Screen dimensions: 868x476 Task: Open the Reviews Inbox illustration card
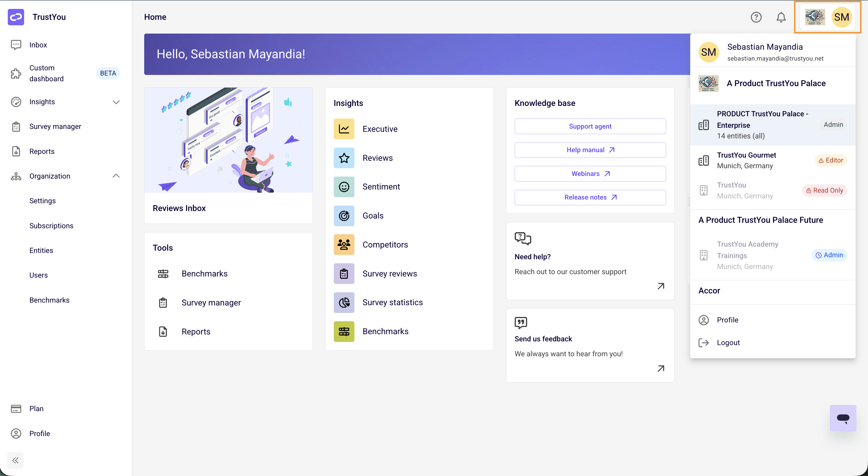point(228,140)
